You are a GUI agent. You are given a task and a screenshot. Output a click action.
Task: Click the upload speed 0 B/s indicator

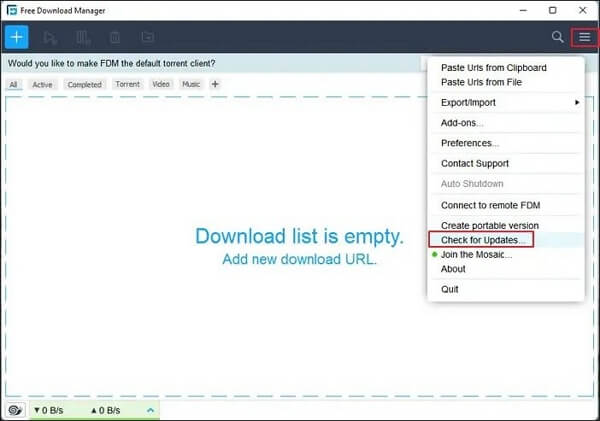click(106, 410)
